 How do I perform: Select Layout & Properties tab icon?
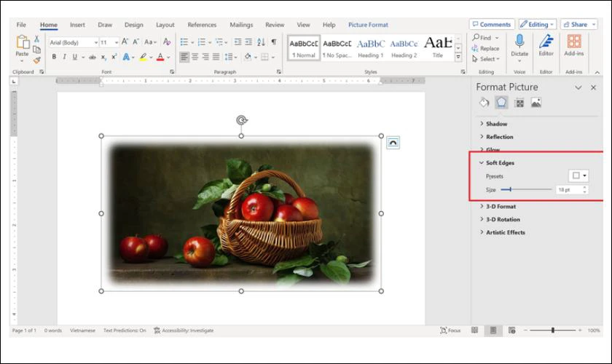pos(519,103)
